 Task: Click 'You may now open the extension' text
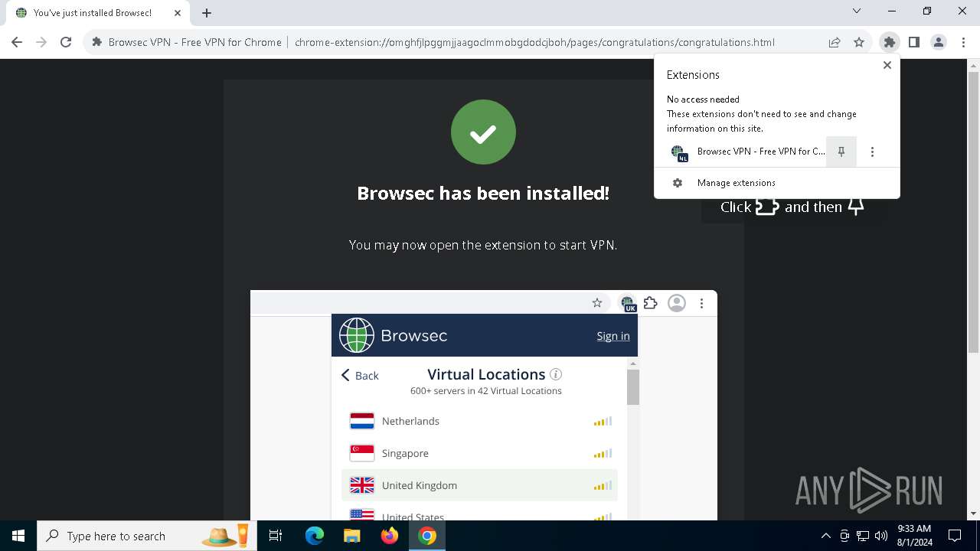point(483,245)
